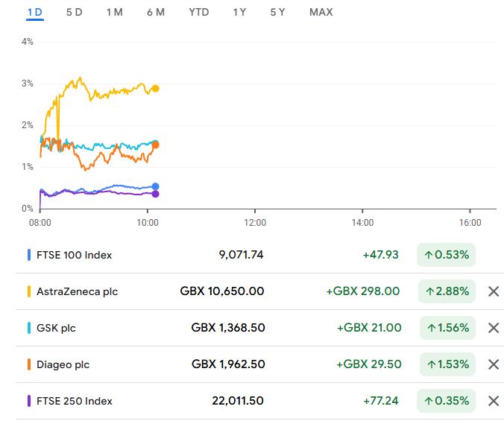The width and height of the screenshot is (504, 421).
Task: Remove FTSE 250 Index from comparison
Action: point(494,401)
